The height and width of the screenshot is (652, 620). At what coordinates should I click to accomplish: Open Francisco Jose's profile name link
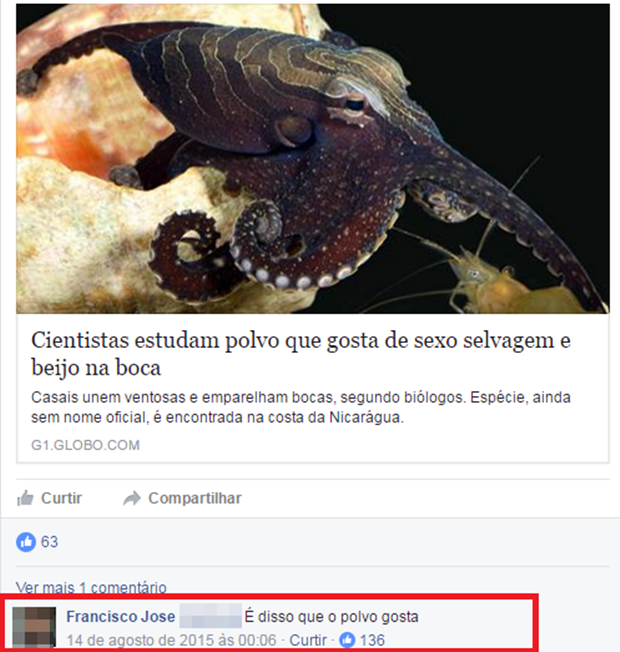pos(121,617)
